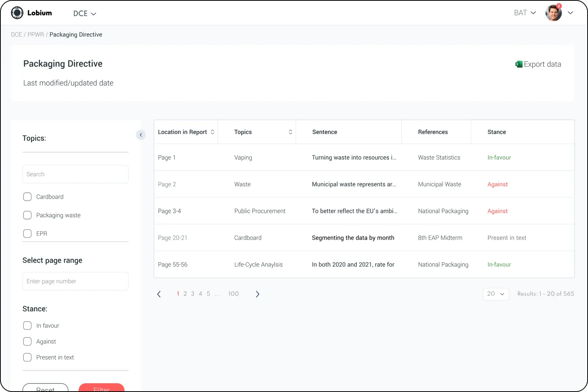Open the user profile avatar

pyautogui.click(x=553, y=13)
